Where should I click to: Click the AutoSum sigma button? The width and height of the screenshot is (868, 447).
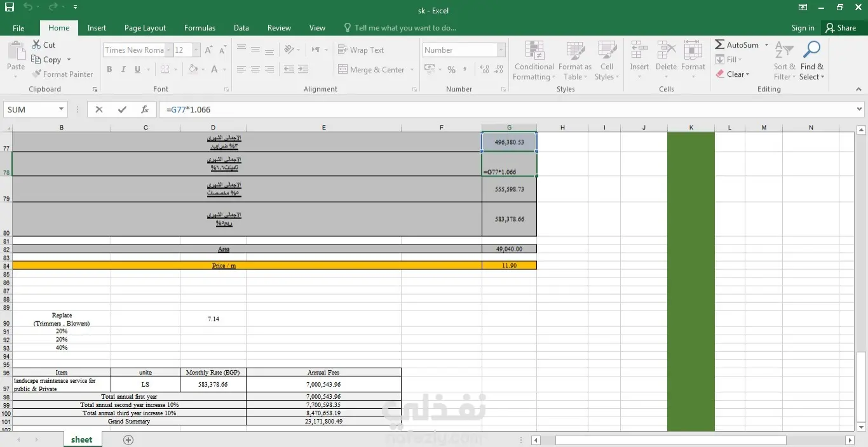coord(737,45)
